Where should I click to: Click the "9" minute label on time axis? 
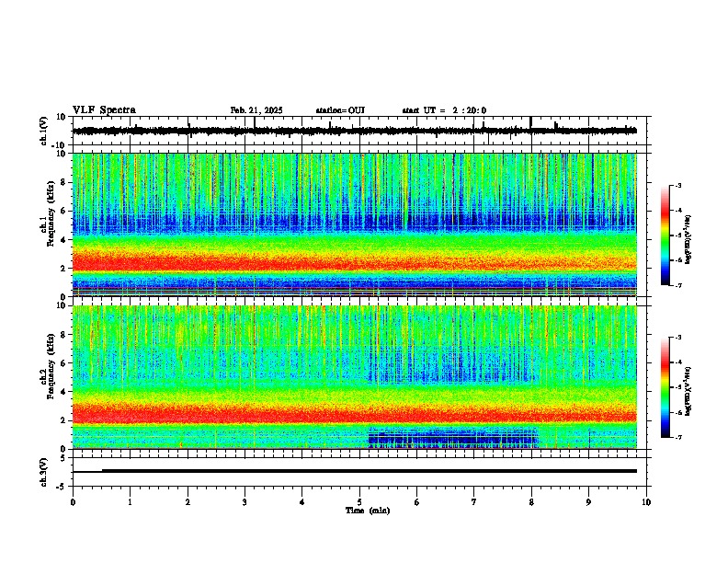click(588, 502)
